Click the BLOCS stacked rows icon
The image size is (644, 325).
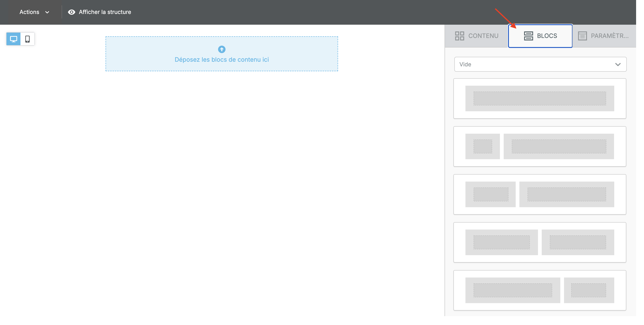click(528, 36)
